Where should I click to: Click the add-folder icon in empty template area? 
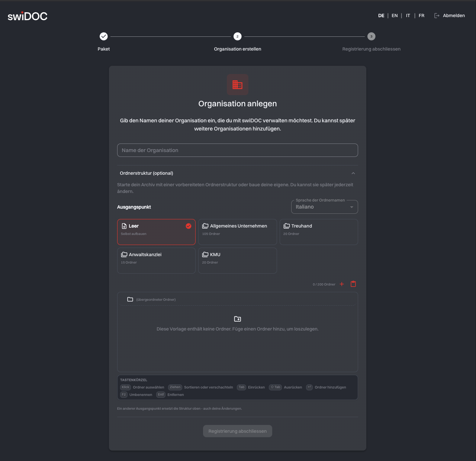click(x=238, y=319)
